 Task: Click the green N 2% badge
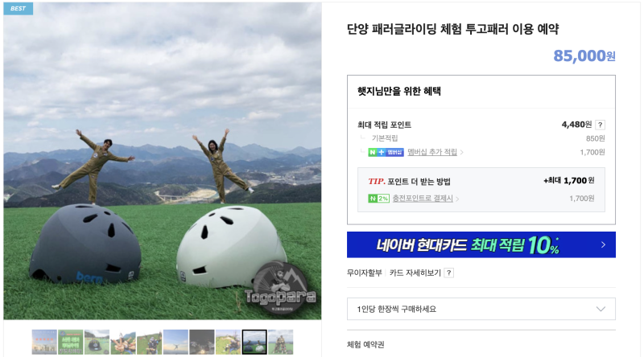378,199
